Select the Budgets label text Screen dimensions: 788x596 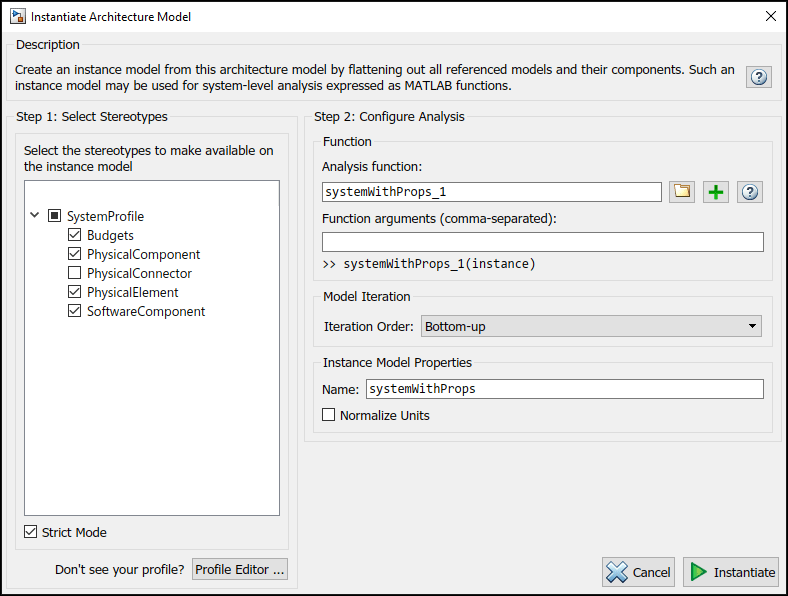(110, 235)
